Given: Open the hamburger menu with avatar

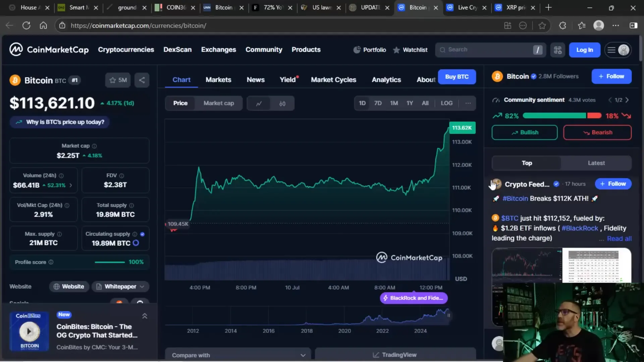Looking at the screenshot, I should [618, 50].
